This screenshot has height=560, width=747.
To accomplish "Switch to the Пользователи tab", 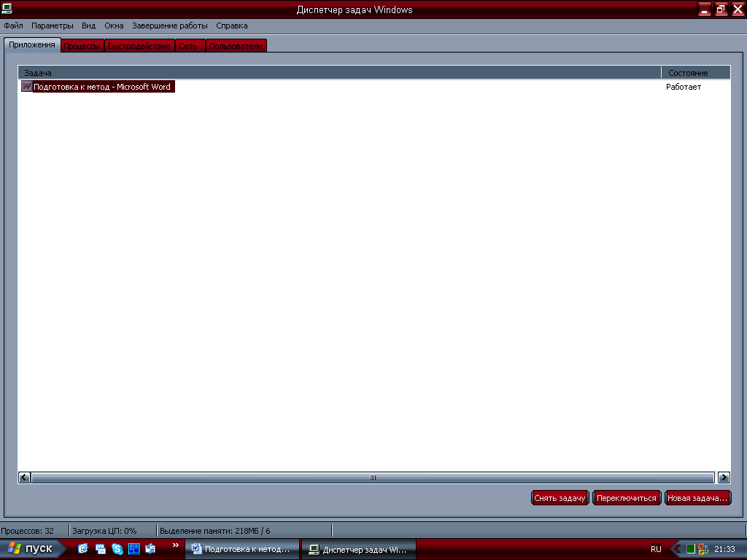I will tap(236, 46).
